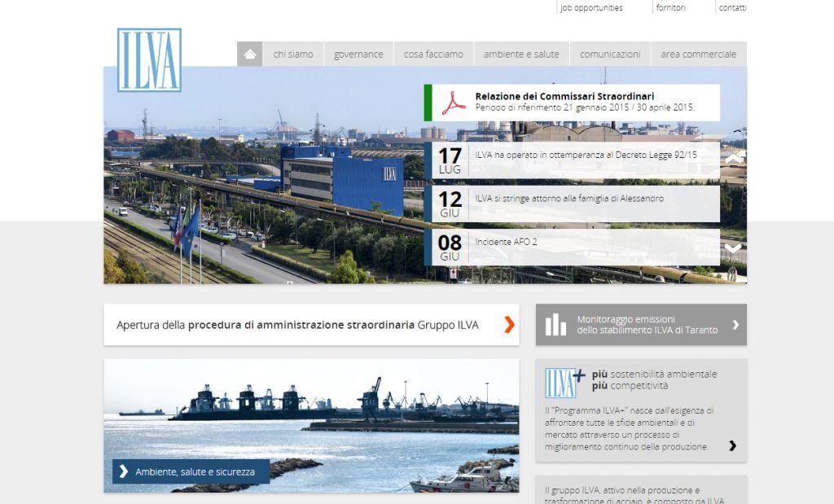Open the Incidente AFO 2 news
Screen dimensions: 834x504
506,242
